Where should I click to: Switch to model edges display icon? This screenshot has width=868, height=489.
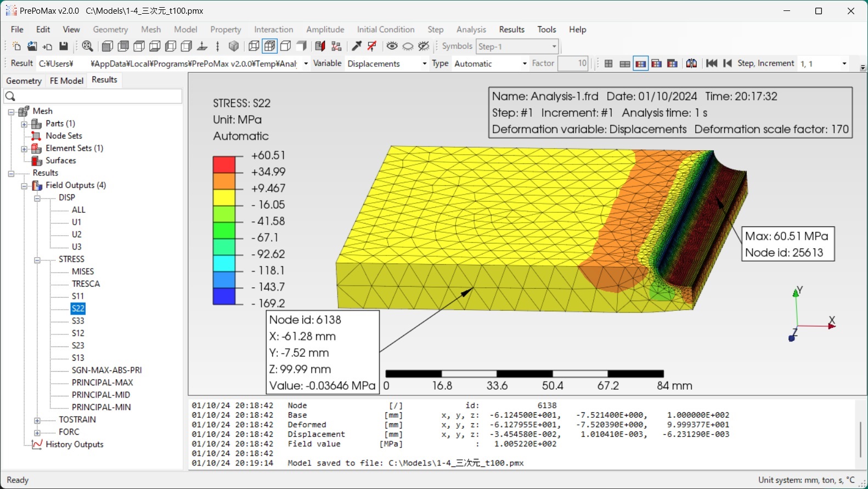286,46
